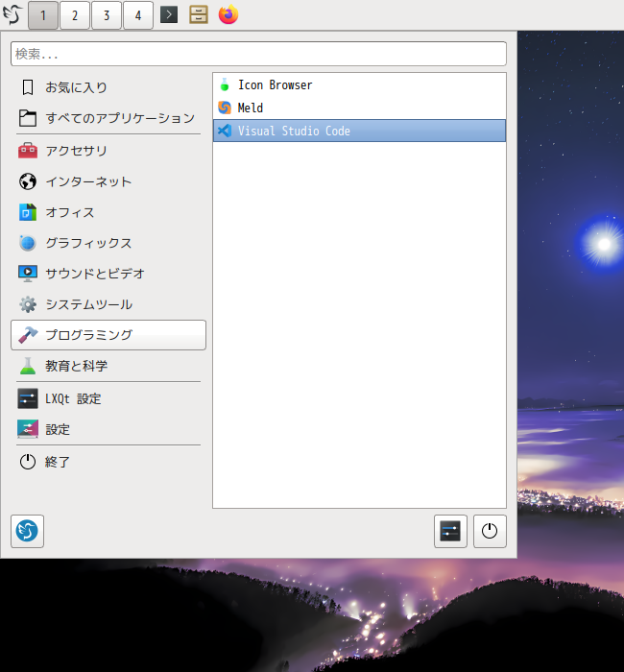Click power button at menu bottom

click(490, 531)
